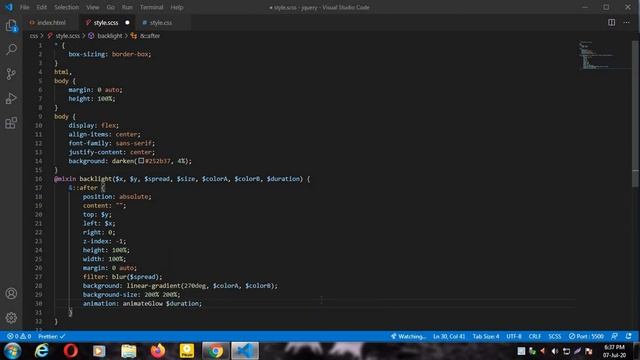
Task: Open Firefox from the taskbar
Action: (158, 351)
